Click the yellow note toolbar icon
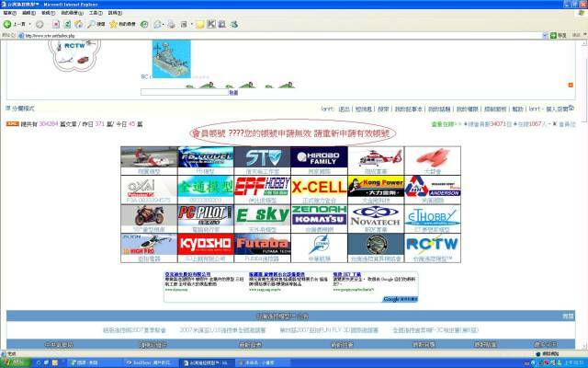The width and height of the screenshot is (588, 368). coord(200,25)
